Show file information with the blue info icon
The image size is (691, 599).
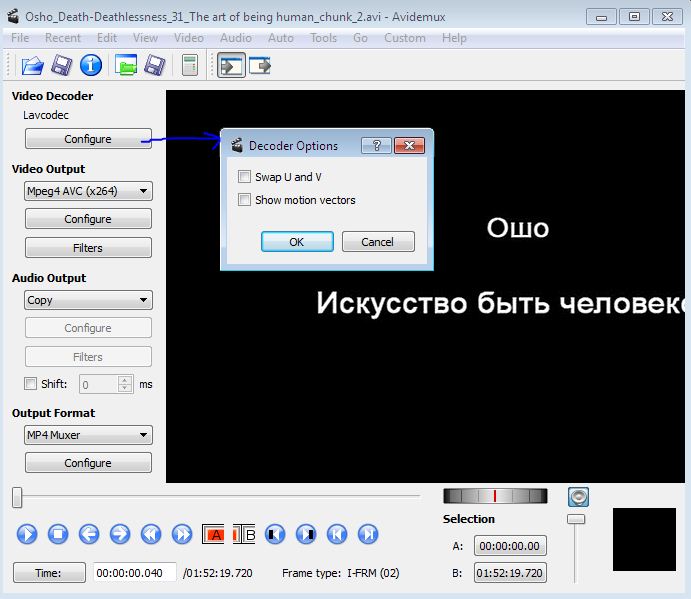coord(91,66)
